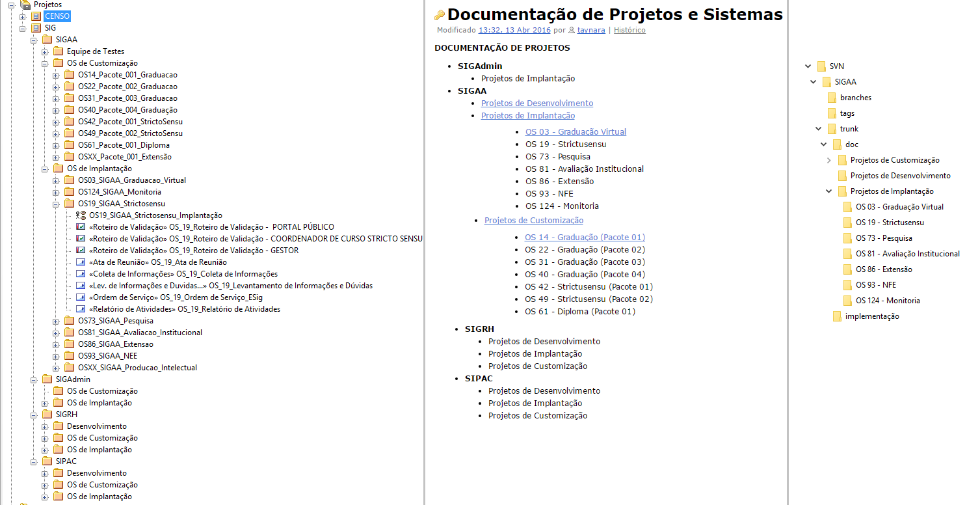
Task: Select Projetos de Desenvolvimento in SVN tree
Action: [x=900, y=176]
